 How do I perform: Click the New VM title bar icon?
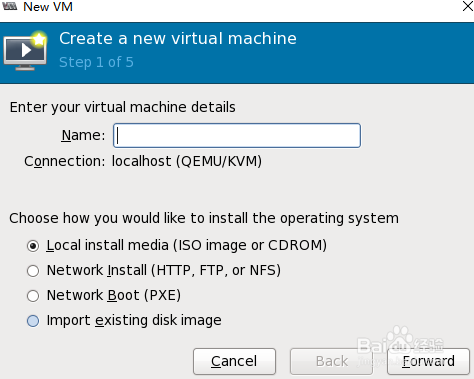(10, 6)
